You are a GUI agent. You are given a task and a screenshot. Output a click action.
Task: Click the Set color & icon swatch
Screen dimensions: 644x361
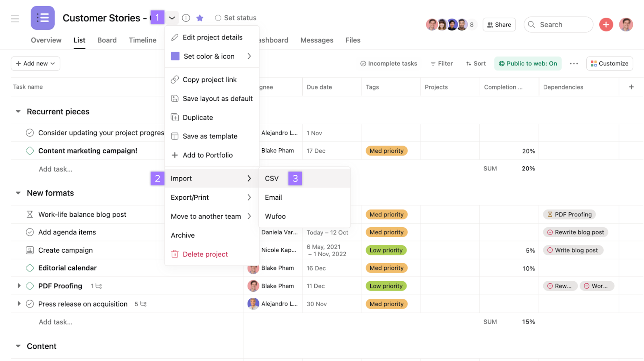(175, 56)
